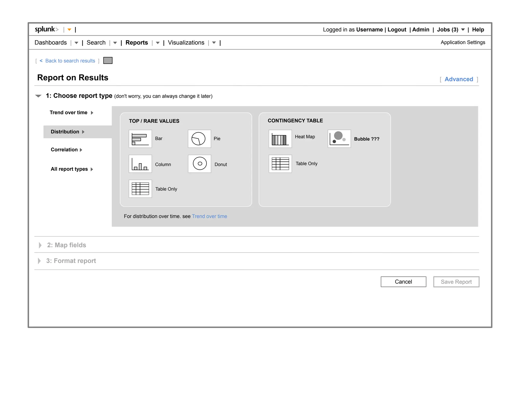Pick the Donut chart icon

199,164
